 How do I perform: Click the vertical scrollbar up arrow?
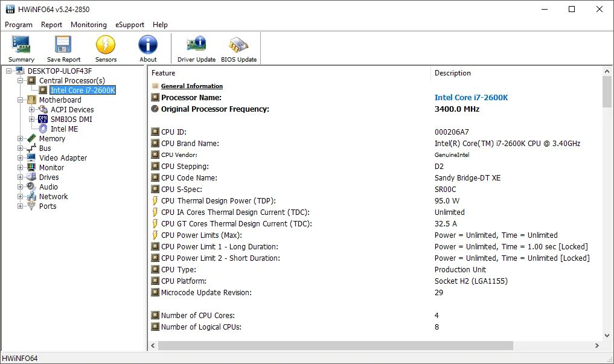pyautogui.click(x=607, y=72)
